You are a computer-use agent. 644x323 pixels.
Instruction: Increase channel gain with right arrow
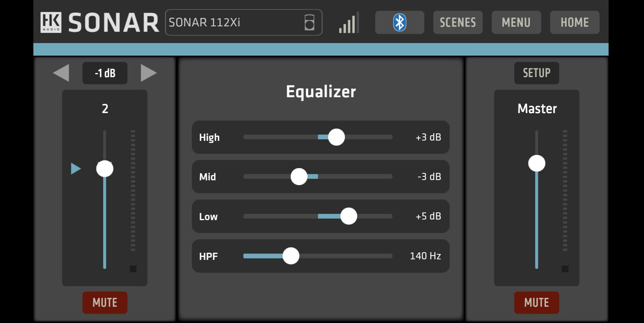coord(149,73)
